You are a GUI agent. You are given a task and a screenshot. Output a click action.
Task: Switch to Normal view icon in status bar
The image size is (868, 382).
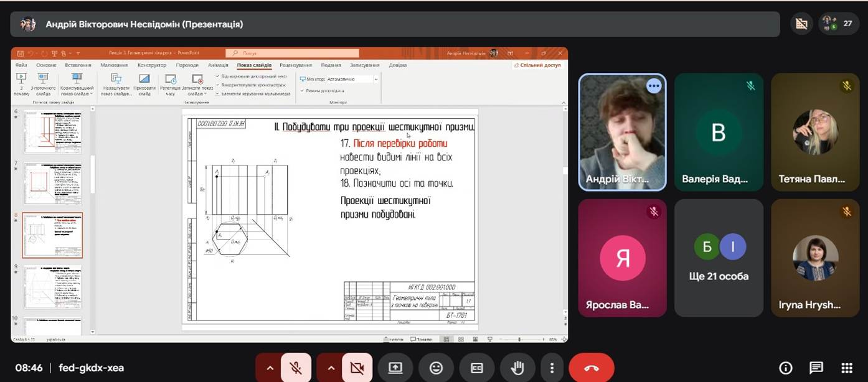click(x=446, y=339)
